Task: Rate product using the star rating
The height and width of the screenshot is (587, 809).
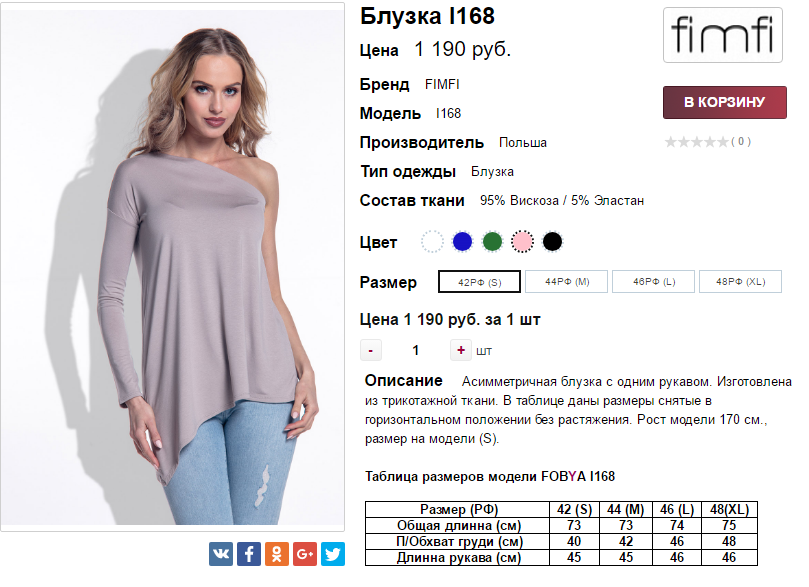Action: point(697,141)
